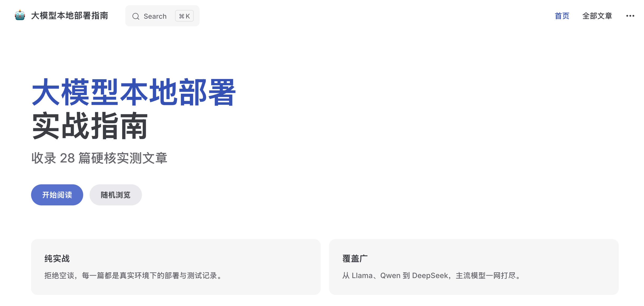644x306 pixels.
Task: Click the 随机浏览 button
Action: (x=116, y=195)
